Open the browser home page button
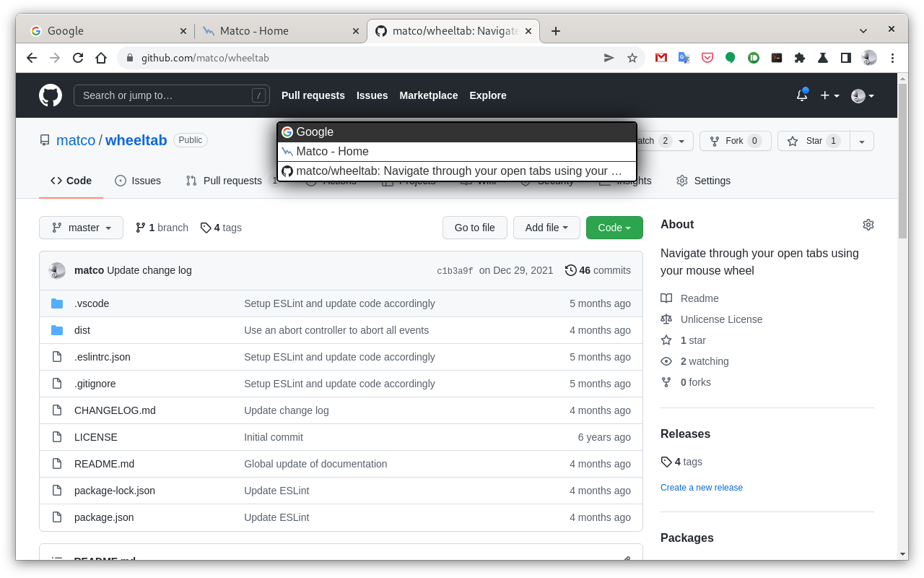The width and height of the screenshot is (924, 578). (101, 58)
